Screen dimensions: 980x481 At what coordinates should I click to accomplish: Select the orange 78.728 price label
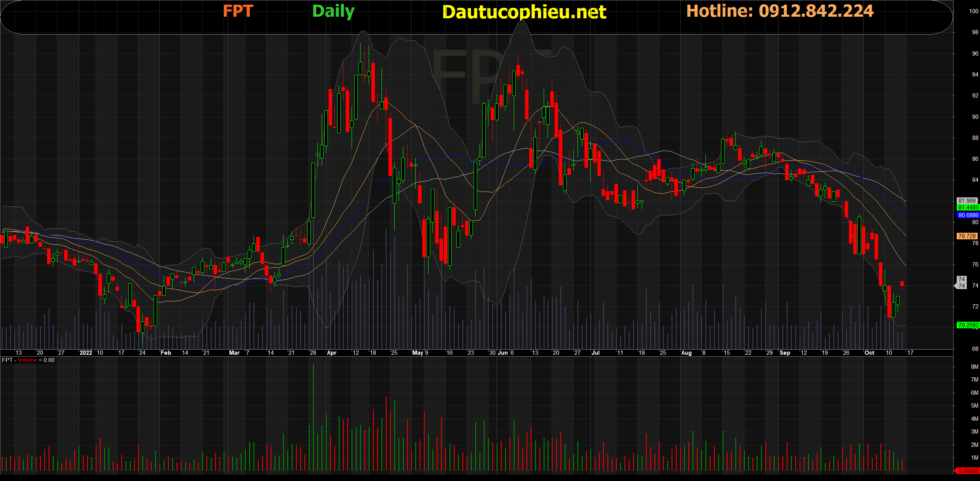[967, 236]
